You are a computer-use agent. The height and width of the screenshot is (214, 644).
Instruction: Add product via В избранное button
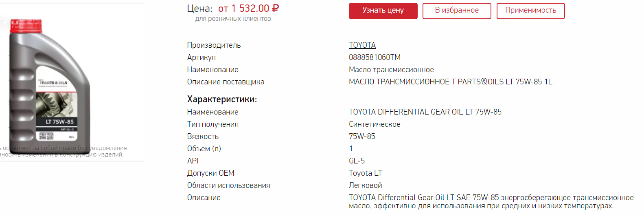457,11
